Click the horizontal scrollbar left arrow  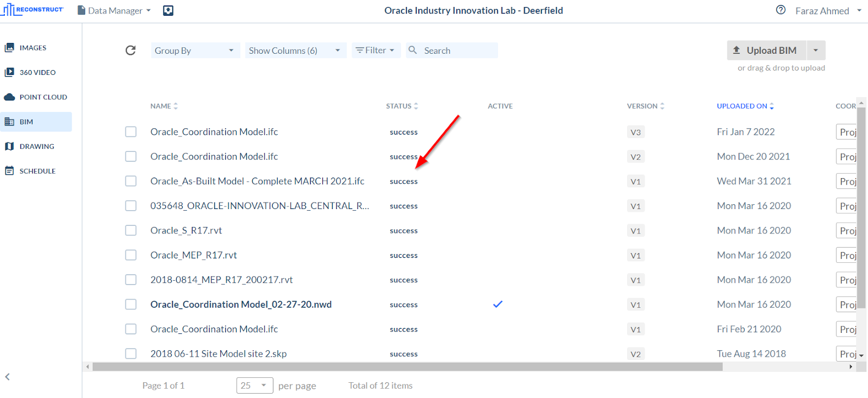(x=88, y=367)
